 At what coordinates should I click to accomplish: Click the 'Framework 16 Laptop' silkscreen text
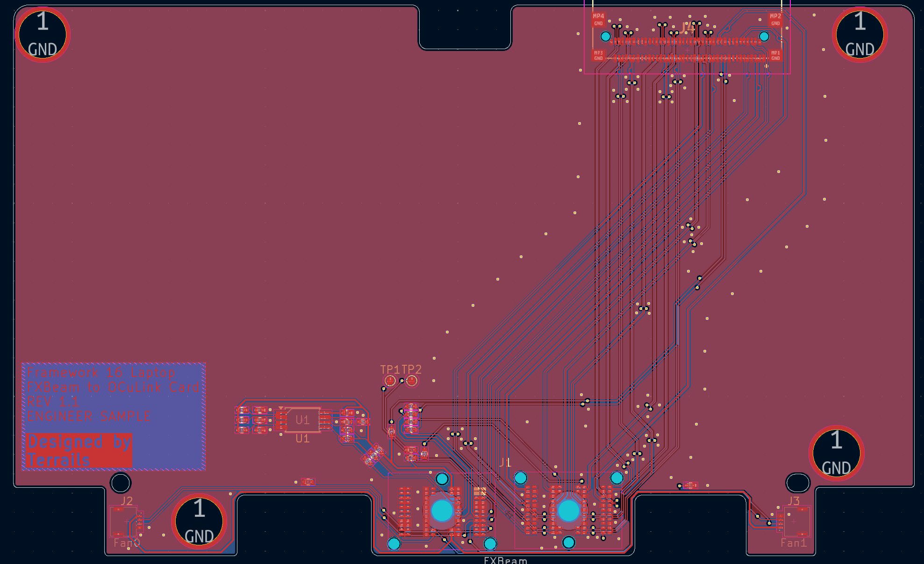[100, 373]
